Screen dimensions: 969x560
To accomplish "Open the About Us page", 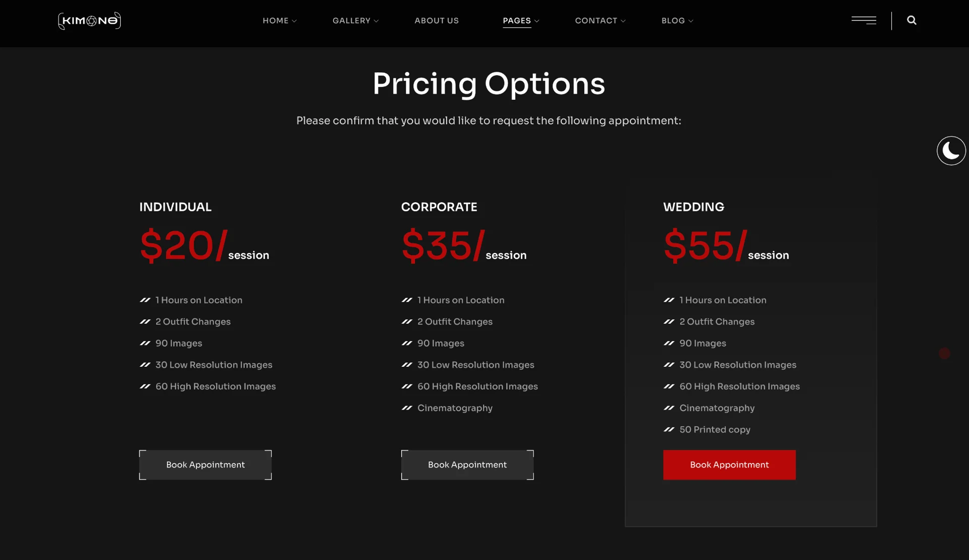I will (437, 21).
